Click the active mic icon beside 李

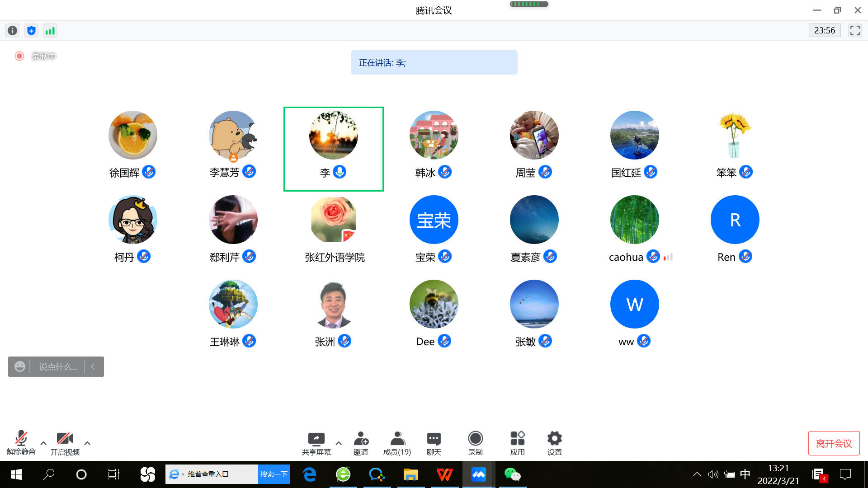[340, 172]
